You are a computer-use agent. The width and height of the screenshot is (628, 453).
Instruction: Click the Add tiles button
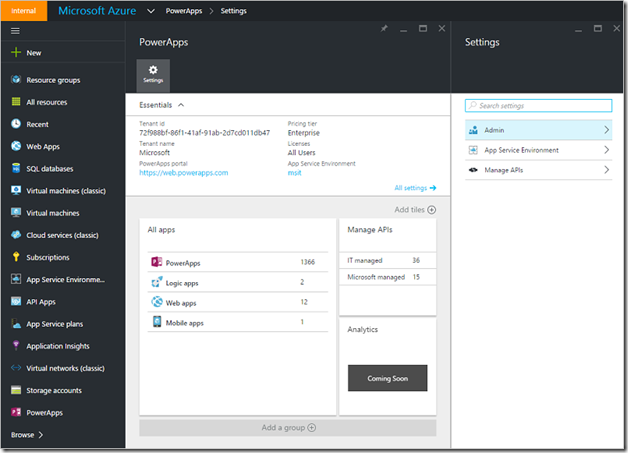[415, 209]
